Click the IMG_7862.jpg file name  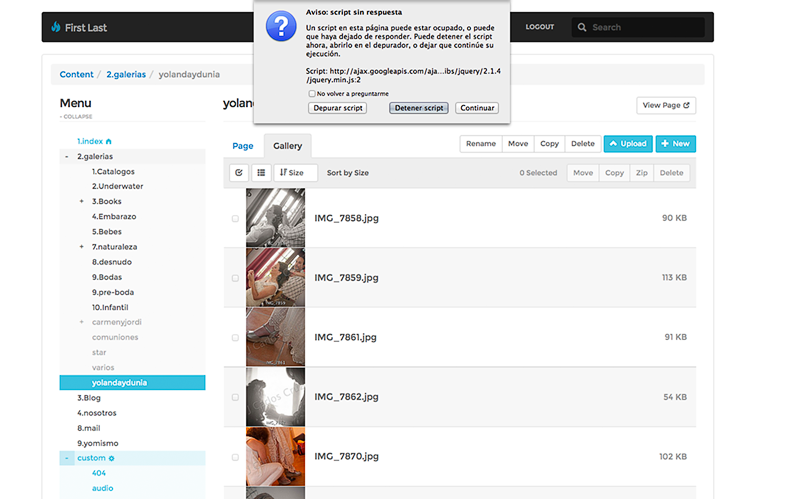point(346,397)
